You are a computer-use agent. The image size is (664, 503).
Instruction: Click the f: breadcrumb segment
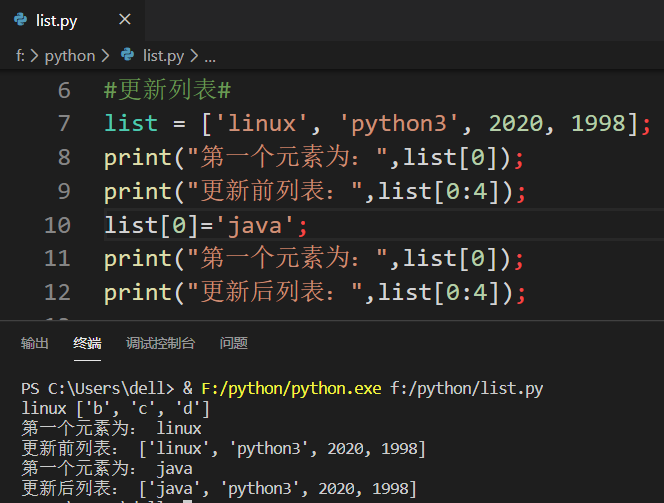(20, 55)
